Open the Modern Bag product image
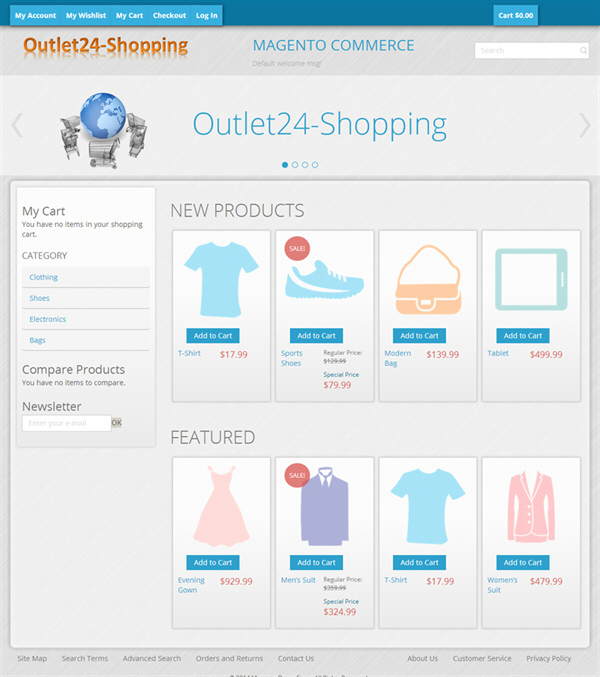This screenshot has width=600, height=677. click(428, 280)
